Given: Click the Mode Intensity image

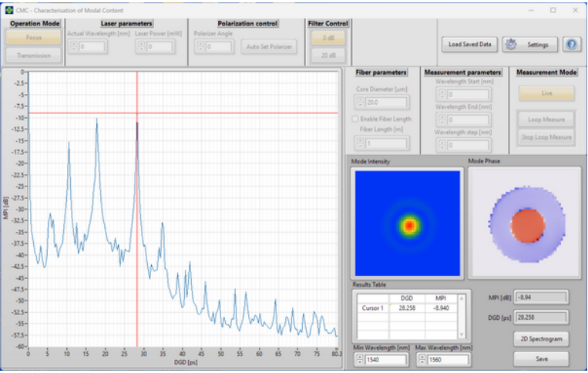Looking at the screenshot, I should click(x=406, y=223).
